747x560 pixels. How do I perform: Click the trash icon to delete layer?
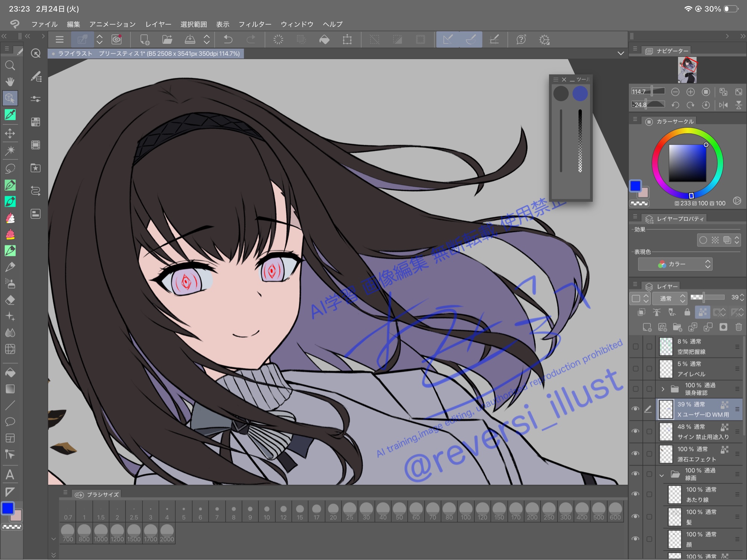coord(738,327)
